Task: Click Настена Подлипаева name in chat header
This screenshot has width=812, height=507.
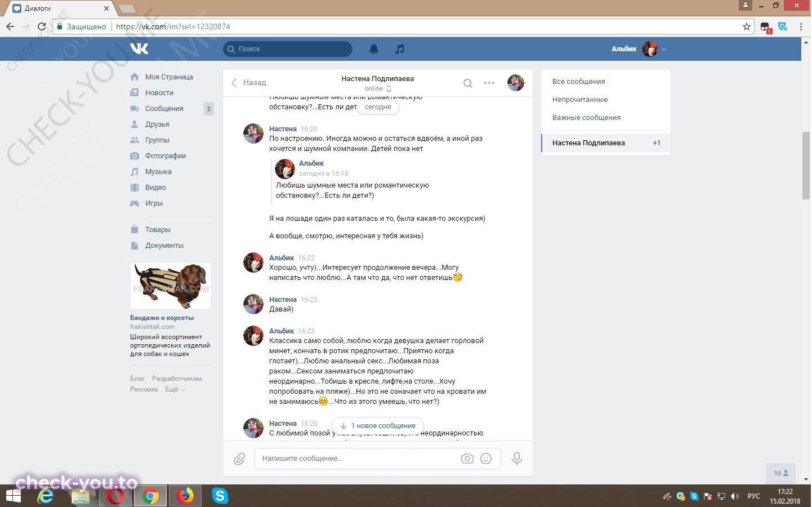Action: pyautogui.click(x=377, y=79)
